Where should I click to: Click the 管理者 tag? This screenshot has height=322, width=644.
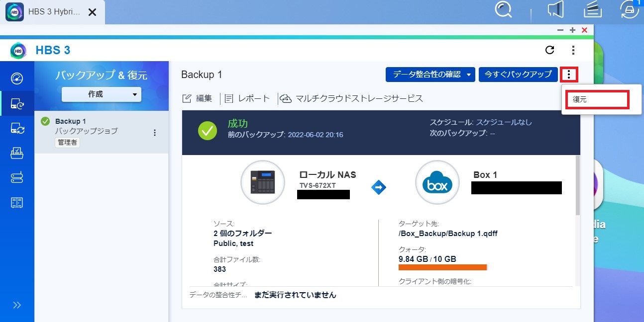(67, 143)
